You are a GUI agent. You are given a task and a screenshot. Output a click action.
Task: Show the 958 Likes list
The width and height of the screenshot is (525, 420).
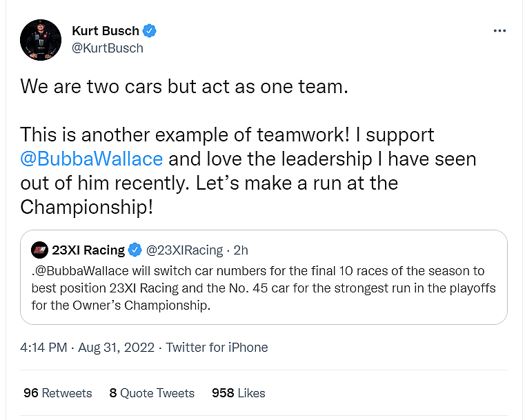[239, 392]
